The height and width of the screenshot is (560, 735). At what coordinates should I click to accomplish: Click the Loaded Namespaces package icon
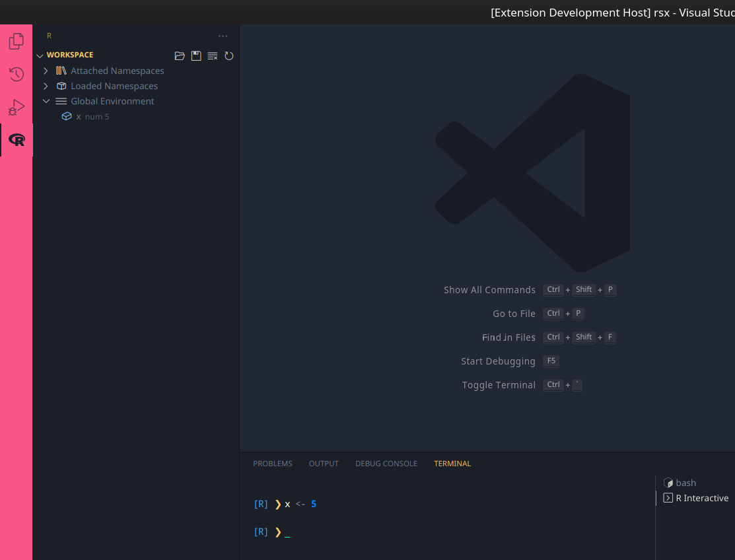61,86
